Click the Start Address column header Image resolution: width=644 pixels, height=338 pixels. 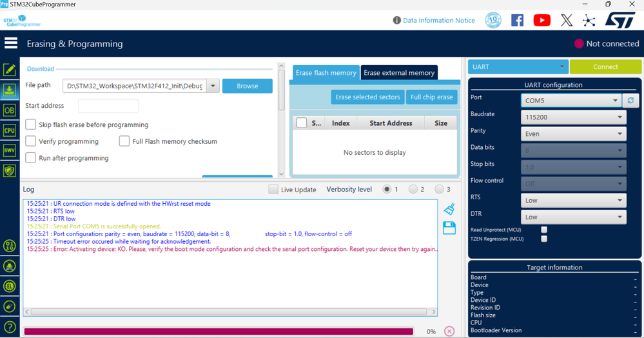[x=391, y=123]
